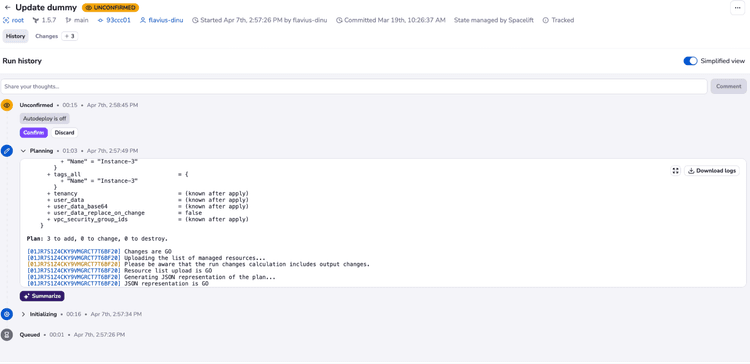
Task: Collapse the Planning section chevron
Action: coord(23,151)
